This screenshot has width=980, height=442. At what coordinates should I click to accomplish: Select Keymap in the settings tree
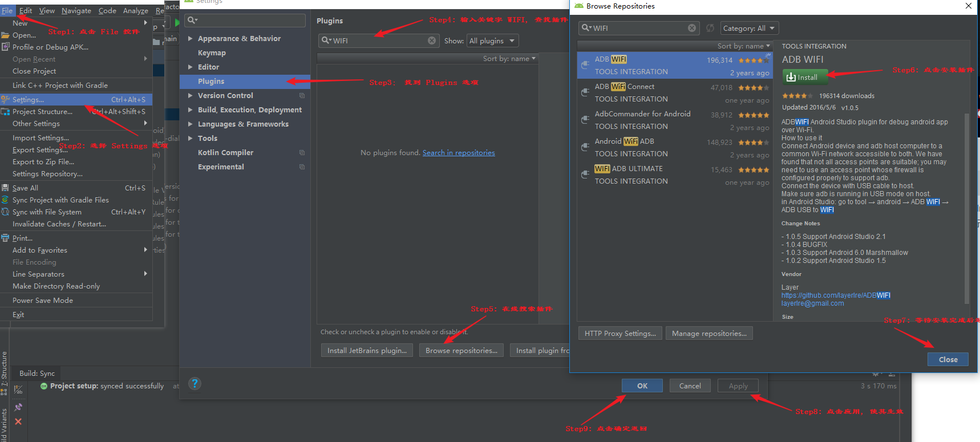pos(245,53)
